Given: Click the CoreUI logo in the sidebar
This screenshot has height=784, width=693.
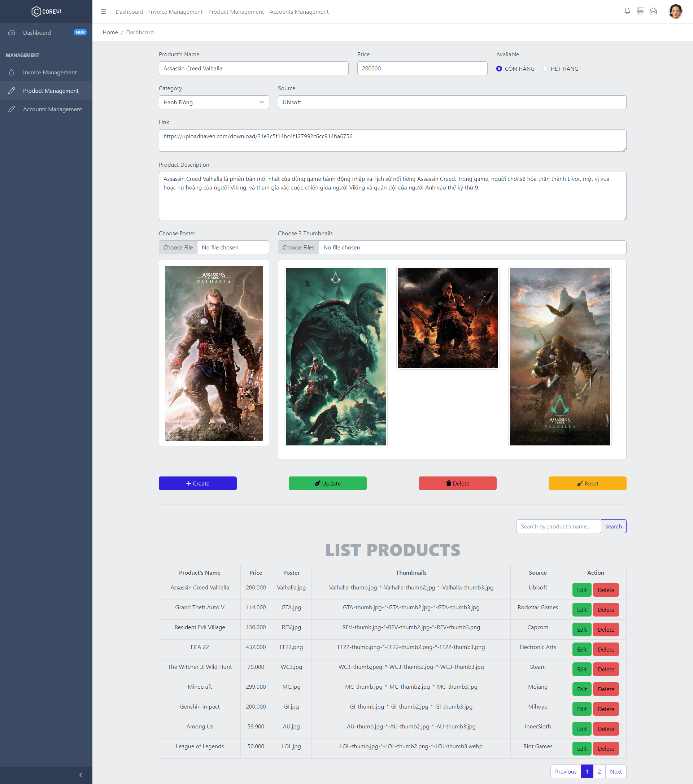Looking at the screenshot, I should point(46,11).
